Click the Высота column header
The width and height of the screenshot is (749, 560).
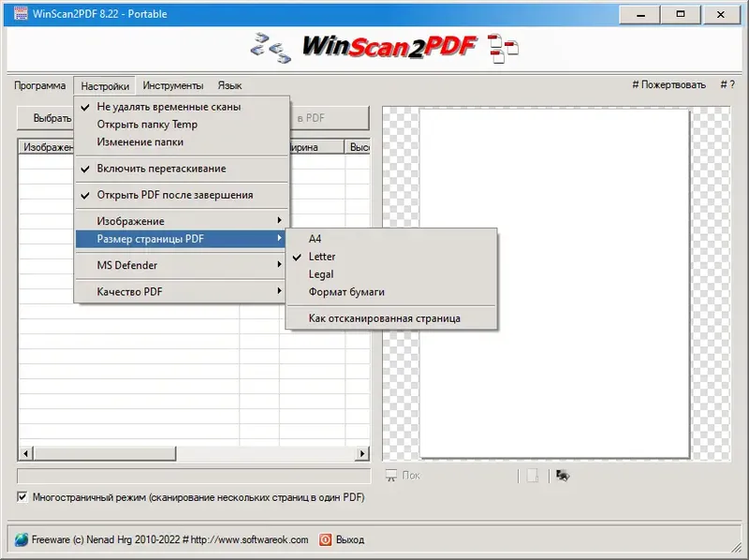point(359,147)
